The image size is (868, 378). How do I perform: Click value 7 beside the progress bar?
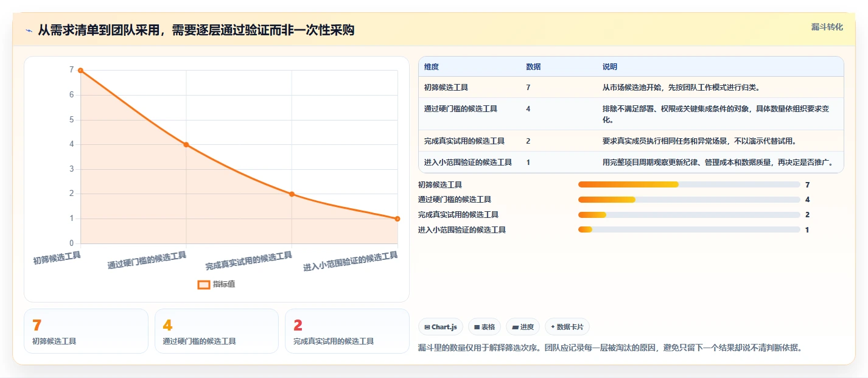click(x=807, y=184)
